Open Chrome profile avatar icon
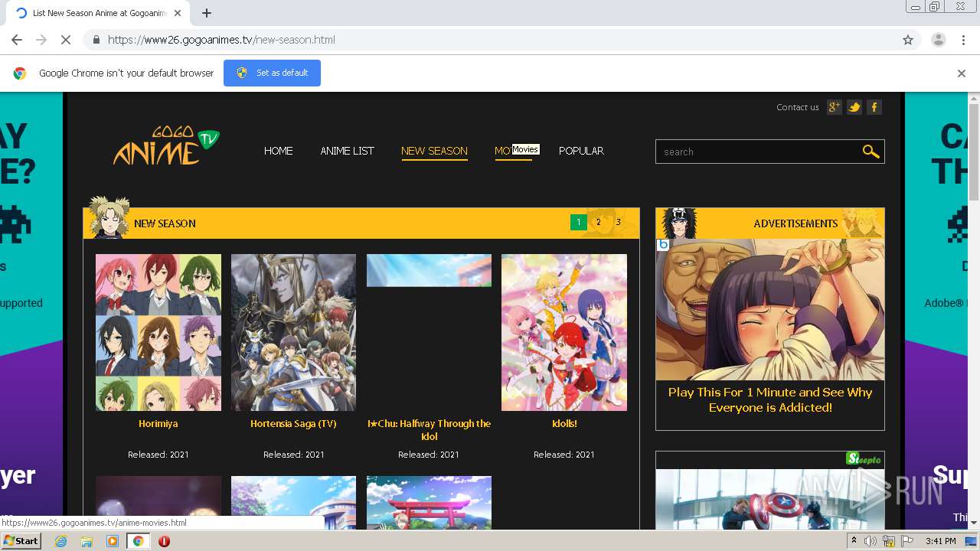 (x=938, y=40)
